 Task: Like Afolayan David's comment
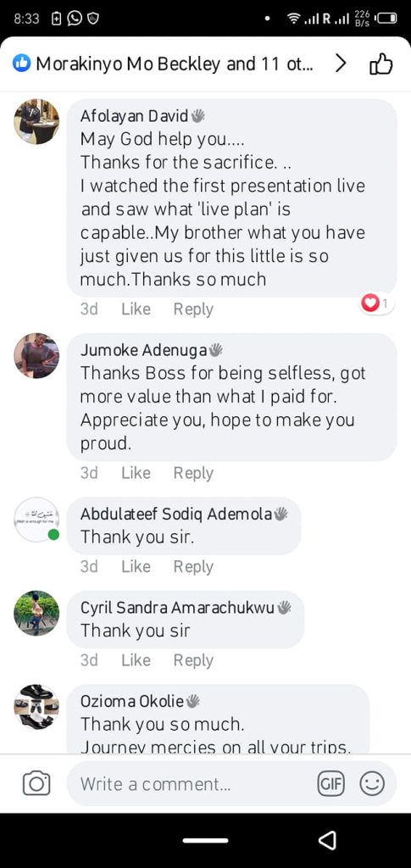[136, 309]
